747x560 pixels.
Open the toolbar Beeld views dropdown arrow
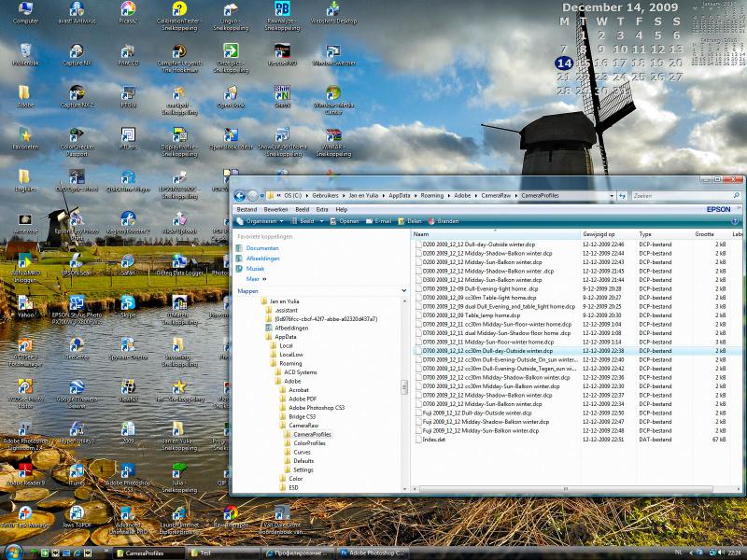coord(321,221)
